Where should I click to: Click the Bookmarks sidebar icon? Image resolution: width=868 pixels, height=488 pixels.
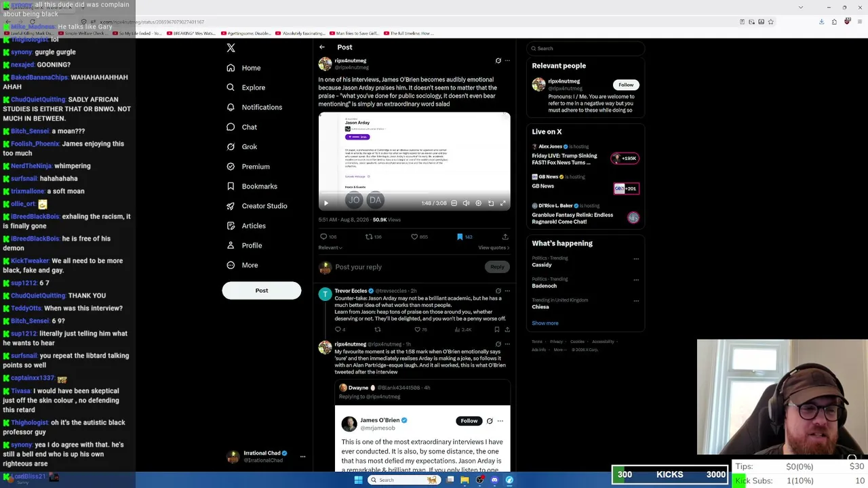point(231,186)
